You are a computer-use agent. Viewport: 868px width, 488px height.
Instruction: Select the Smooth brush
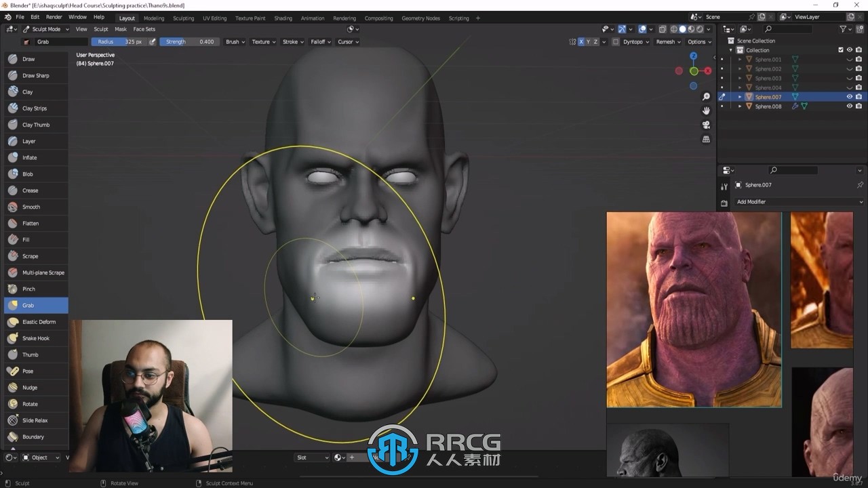coord(36,207)
